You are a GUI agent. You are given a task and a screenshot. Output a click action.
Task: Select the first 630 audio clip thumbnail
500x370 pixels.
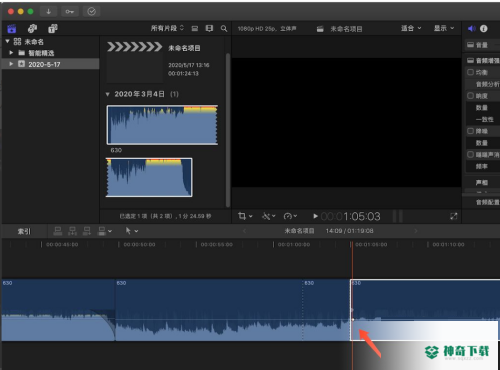click(162, 125)
